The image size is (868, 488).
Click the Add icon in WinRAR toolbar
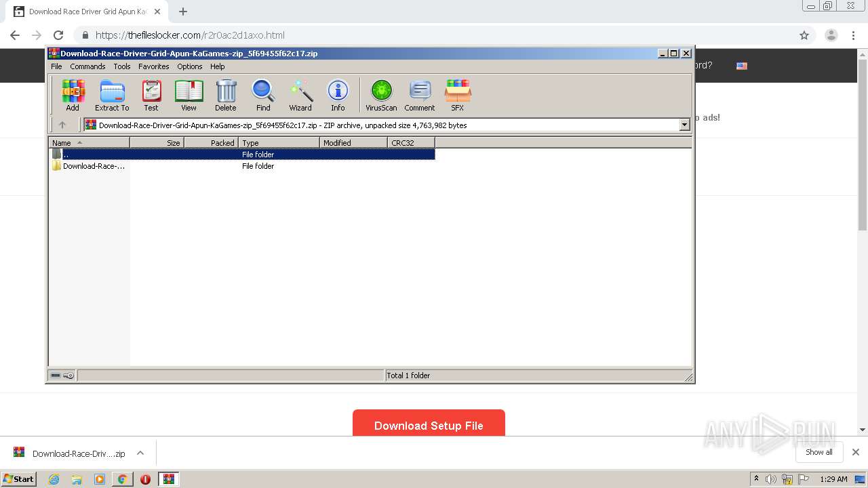coord(73,95)
